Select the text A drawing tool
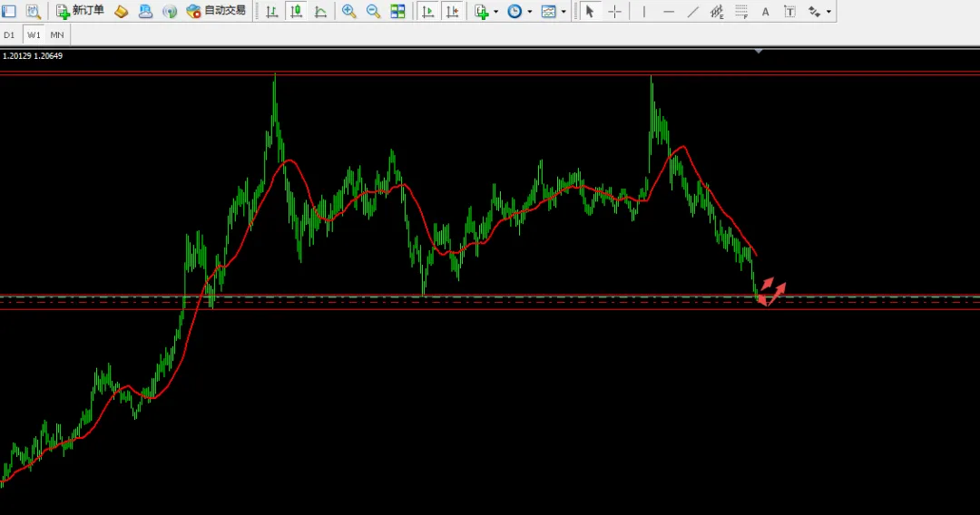The width and height of the screenshot is (980, 515). point(766,11)
